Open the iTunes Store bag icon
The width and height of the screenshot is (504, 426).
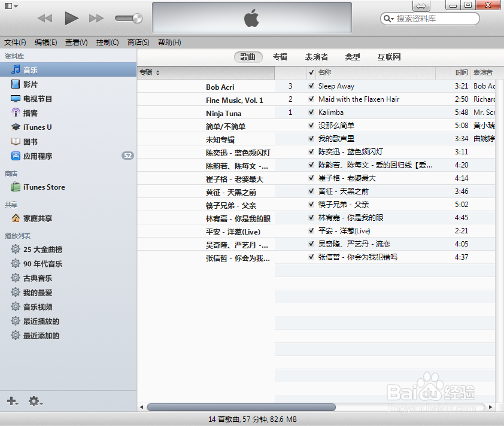[x=16, y=187]
